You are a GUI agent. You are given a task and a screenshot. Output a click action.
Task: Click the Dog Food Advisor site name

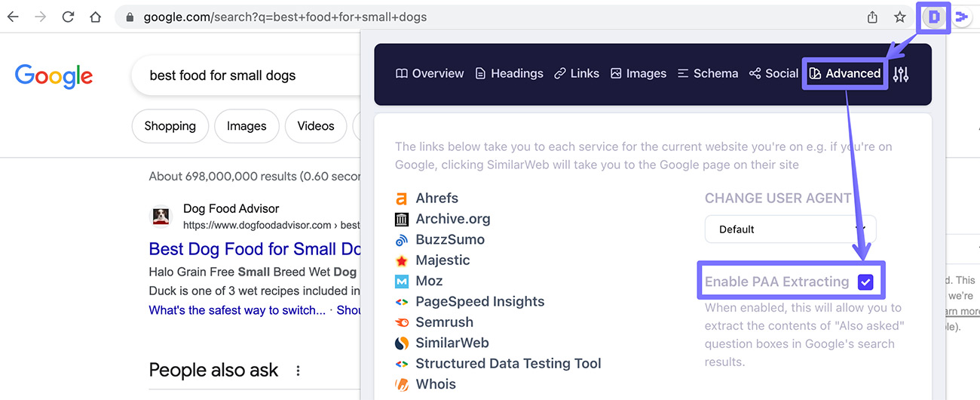click(x=231, y=209)
